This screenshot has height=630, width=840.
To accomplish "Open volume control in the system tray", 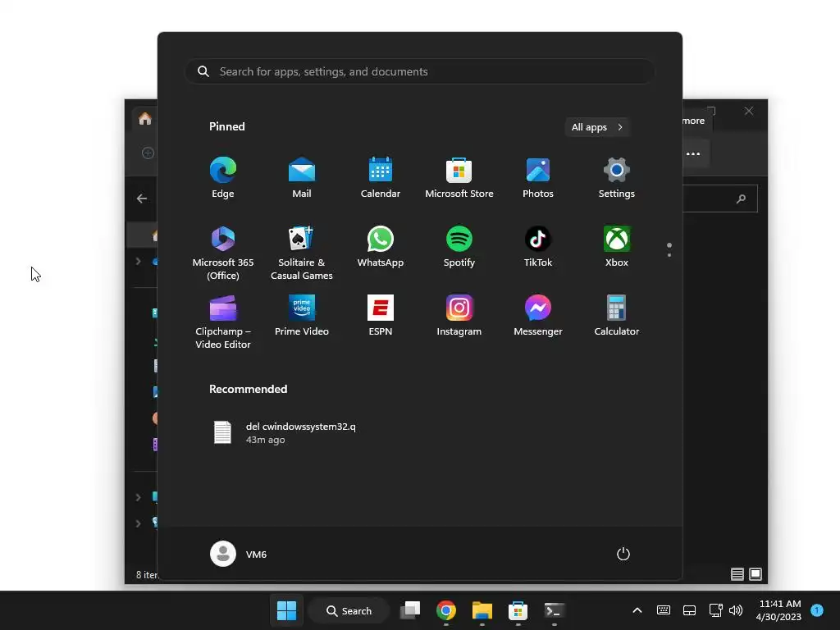I will coord(736,610).
